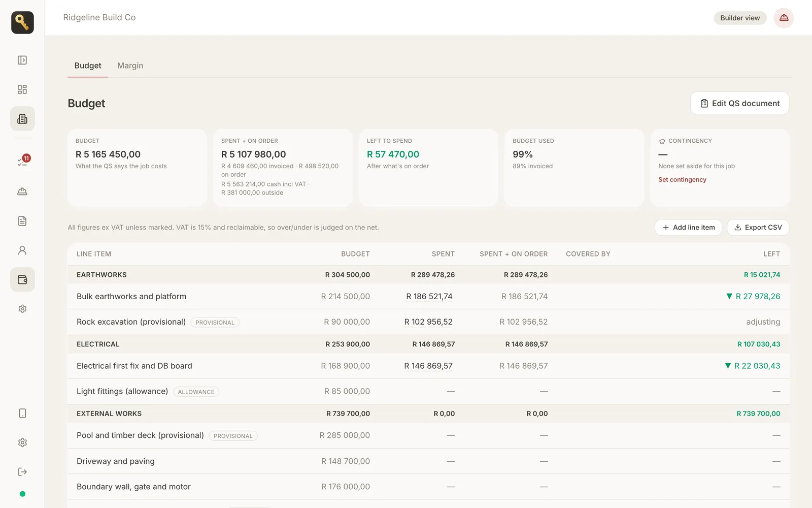The width and height of the screenshot is (812, 508).
Task: Open the mobile device sidebar icon
Action: click(x=22, y=414)
